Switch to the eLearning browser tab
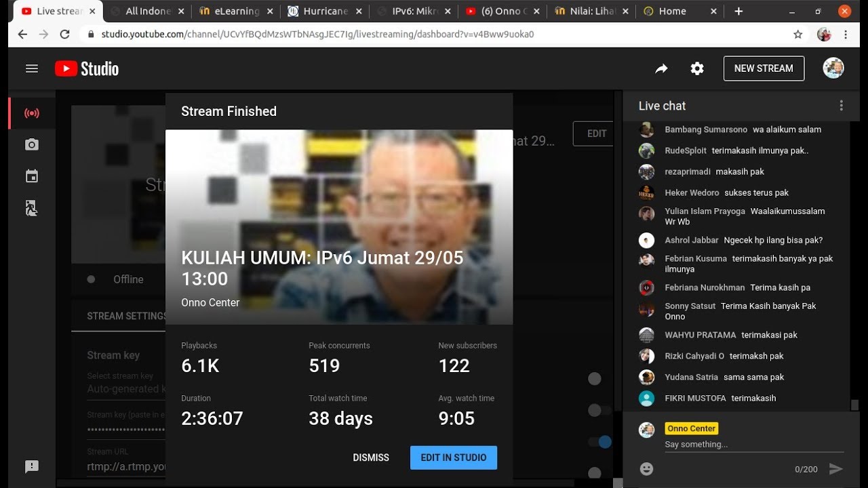This screenshot has width=868, height=488. pyautogui.click(x=235, y=11)
